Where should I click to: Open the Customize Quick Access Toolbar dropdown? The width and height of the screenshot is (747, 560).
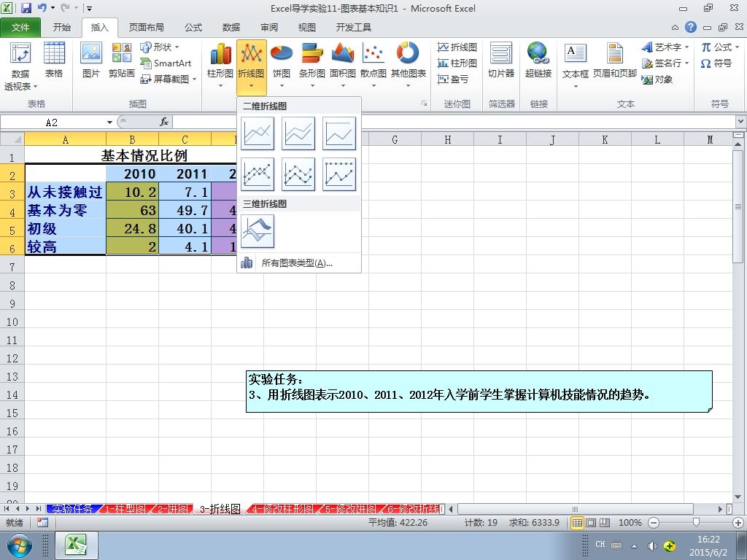point(89,8)
